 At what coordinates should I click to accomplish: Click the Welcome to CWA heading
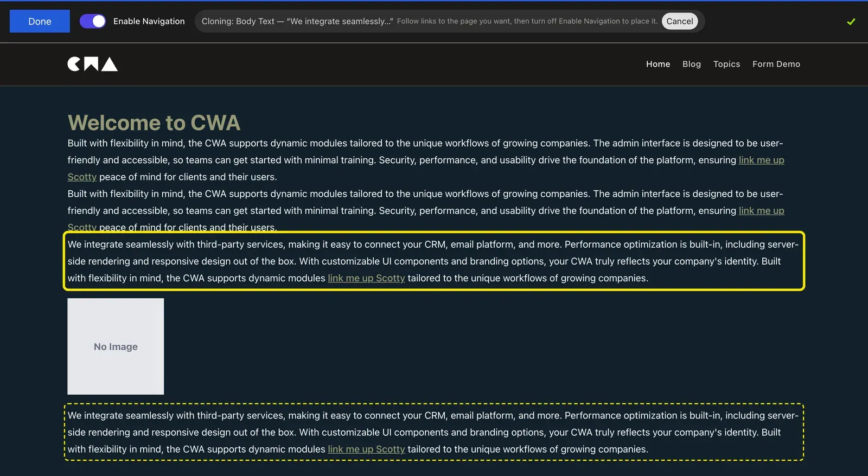154,123
